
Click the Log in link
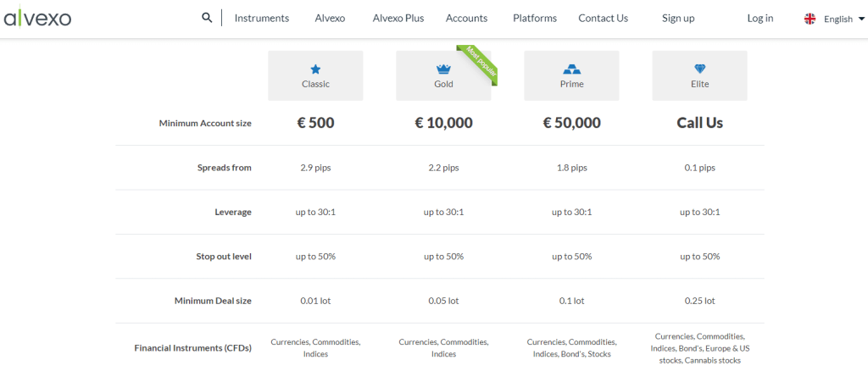pyautogui.click(x=760, y=19)
